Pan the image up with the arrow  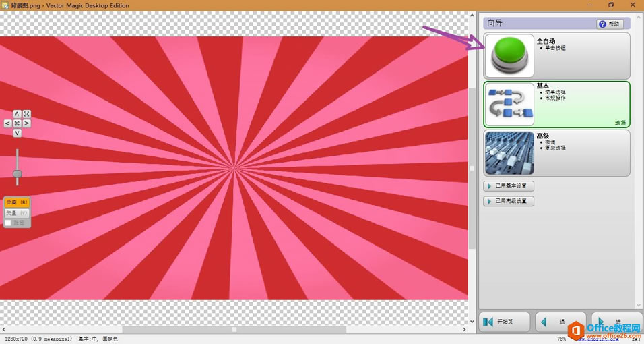(17, 113)
